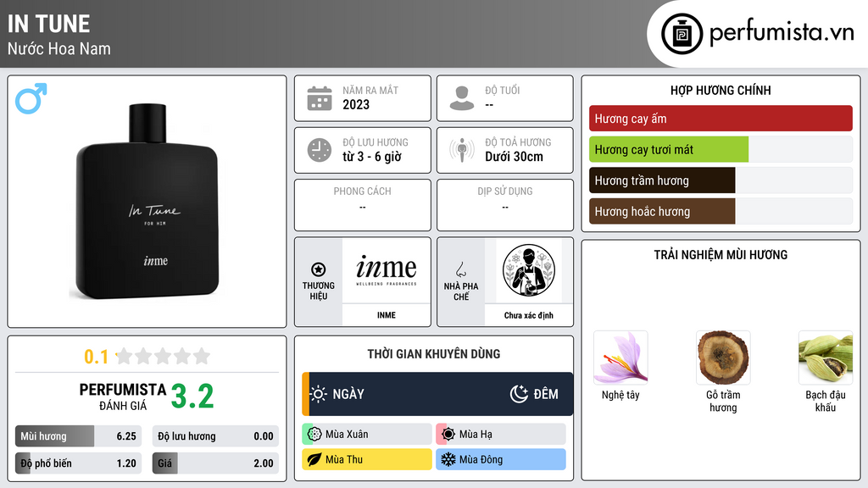
Task: Click the nose icon above Nhà pha chế
Action: click(x=460, y=269)
